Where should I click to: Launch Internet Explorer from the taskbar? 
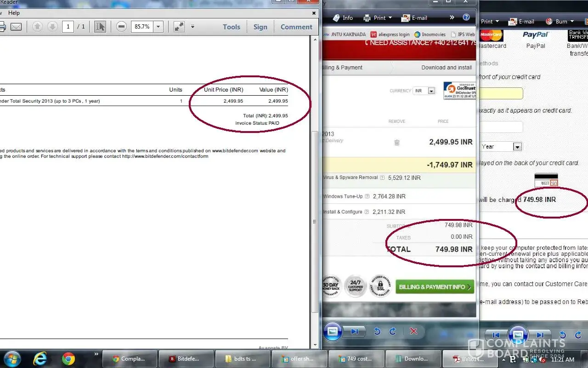coord(40,358)
